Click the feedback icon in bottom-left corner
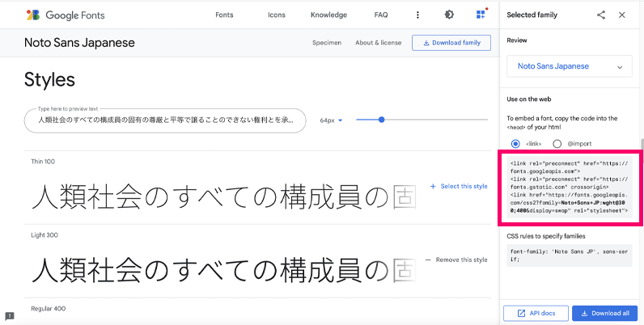This screenshot has width=644, height=325. tap(10, 316)
